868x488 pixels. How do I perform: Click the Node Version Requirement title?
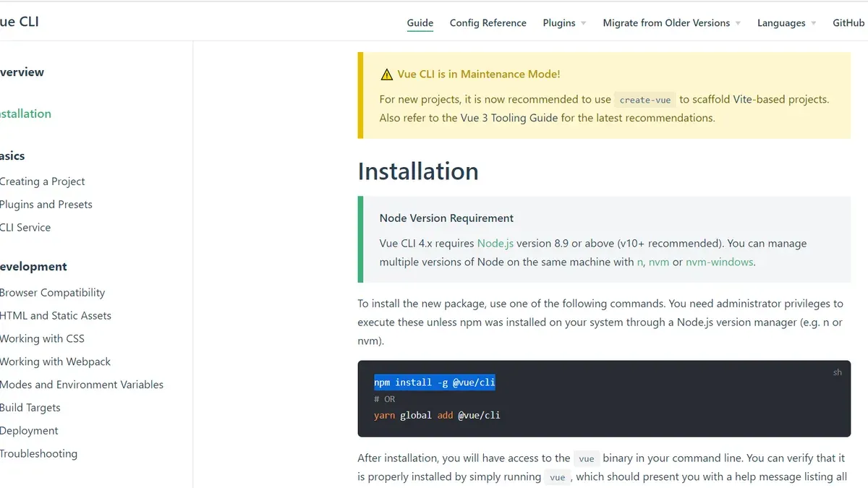[x=446, y=218]
